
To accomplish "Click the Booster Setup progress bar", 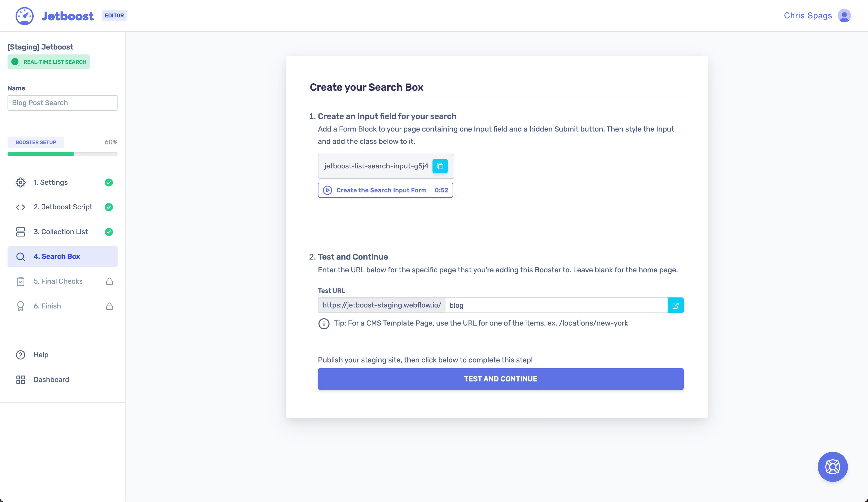I will (x=62, y=154).
